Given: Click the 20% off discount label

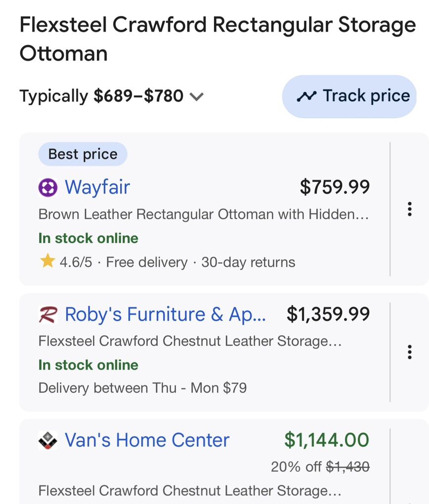Looking at the screenshot, I should (x=296, y=466).
